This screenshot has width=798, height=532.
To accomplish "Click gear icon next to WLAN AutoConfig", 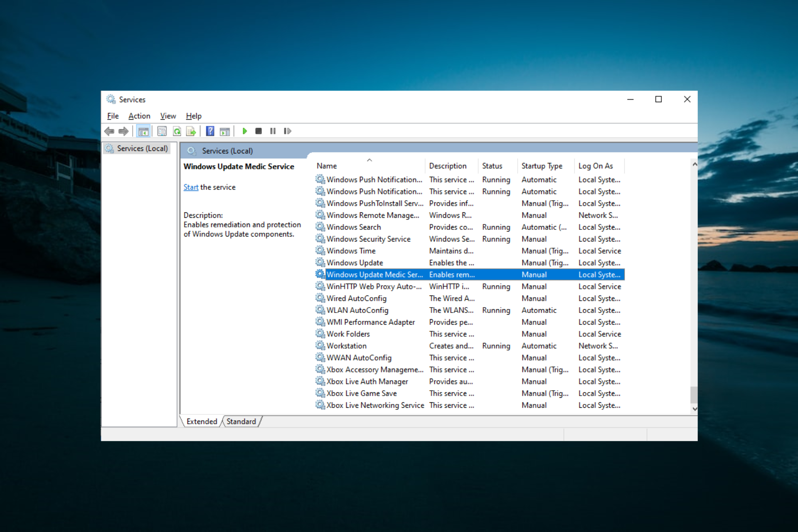I will [x=320, y=310].
